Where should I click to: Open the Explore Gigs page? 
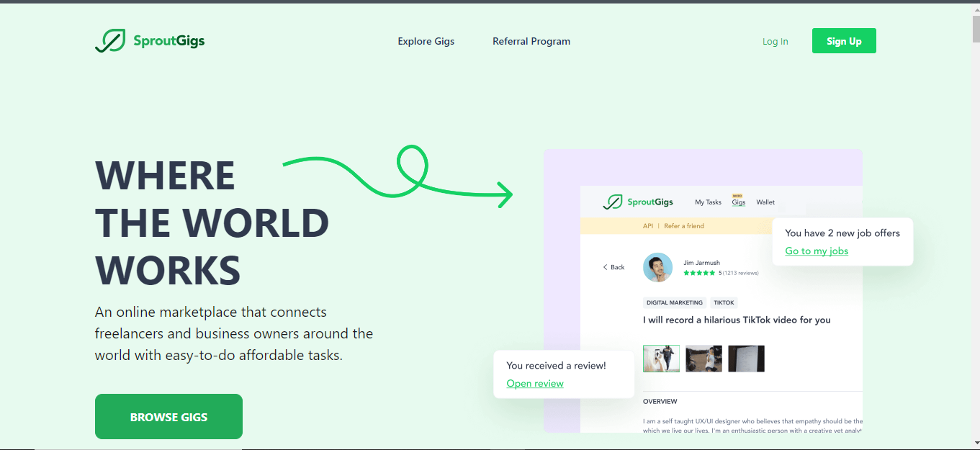pos(426,41)
